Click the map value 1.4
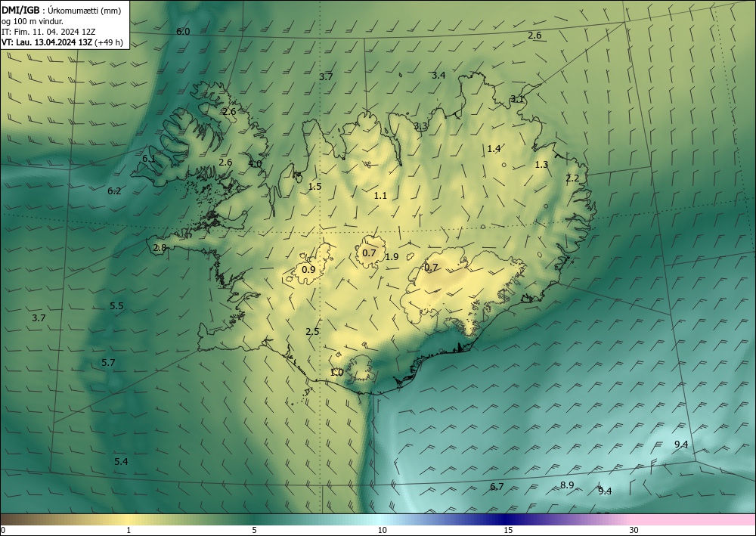 pyautogui.click(x=494, y=149)
